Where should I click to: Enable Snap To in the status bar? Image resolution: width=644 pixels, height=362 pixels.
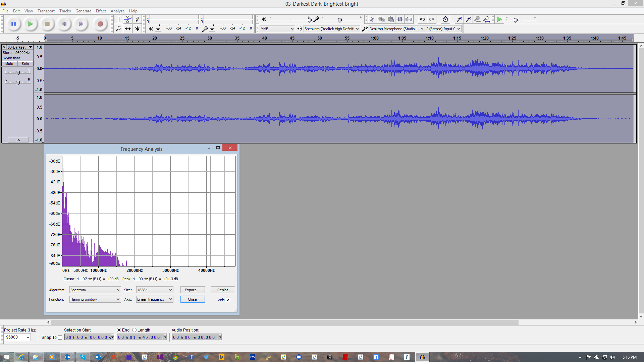(x=60, y=337)
